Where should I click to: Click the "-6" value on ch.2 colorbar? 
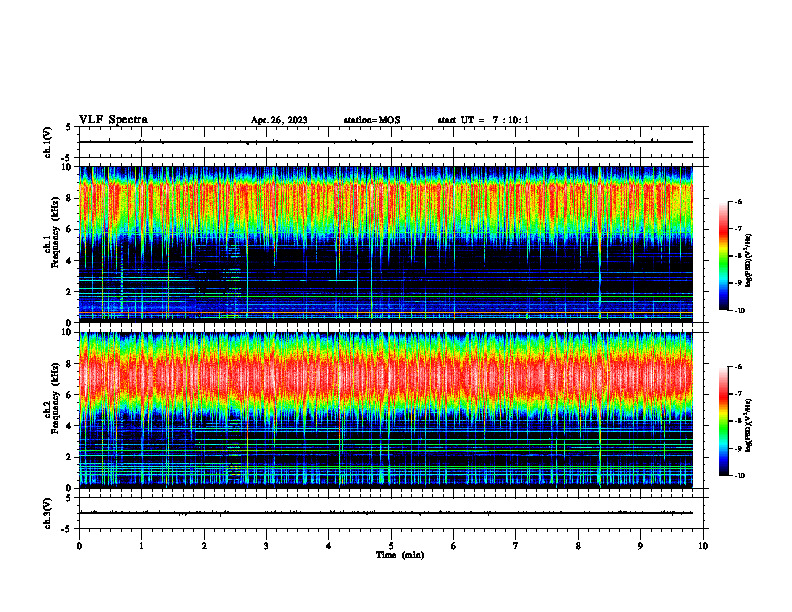click(x=738, y=367)
